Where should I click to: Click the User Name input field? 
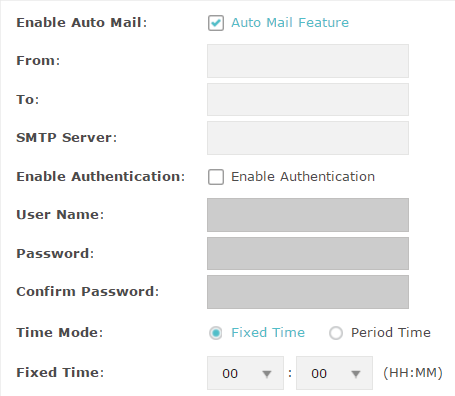(308, 215)
